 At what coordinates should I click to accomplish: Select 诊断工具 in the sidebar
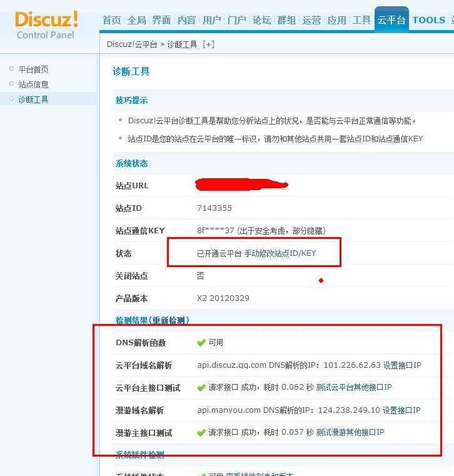pyautogui.click(x=33, y=99)
